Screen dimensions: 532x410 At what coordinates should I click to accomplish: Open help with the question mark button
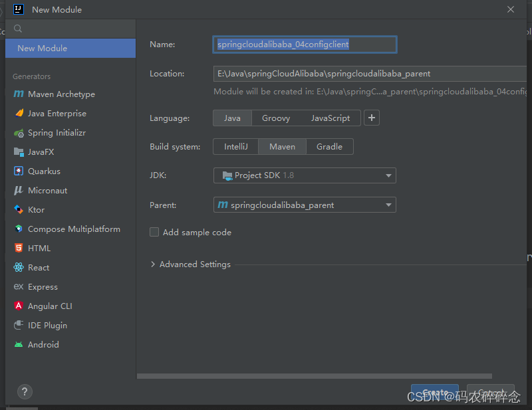(x=25, y=391)
